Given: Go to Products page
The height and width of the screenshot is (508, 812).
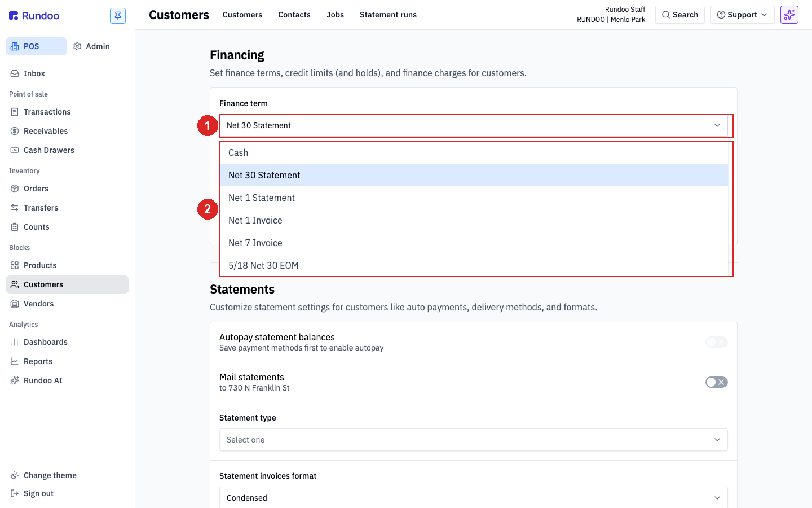Looking at the screenshot, I should 68,265.
